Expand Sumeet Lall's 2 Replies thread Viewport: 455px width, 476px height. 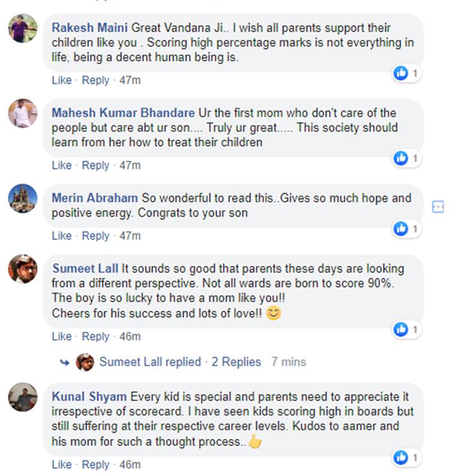236,362
